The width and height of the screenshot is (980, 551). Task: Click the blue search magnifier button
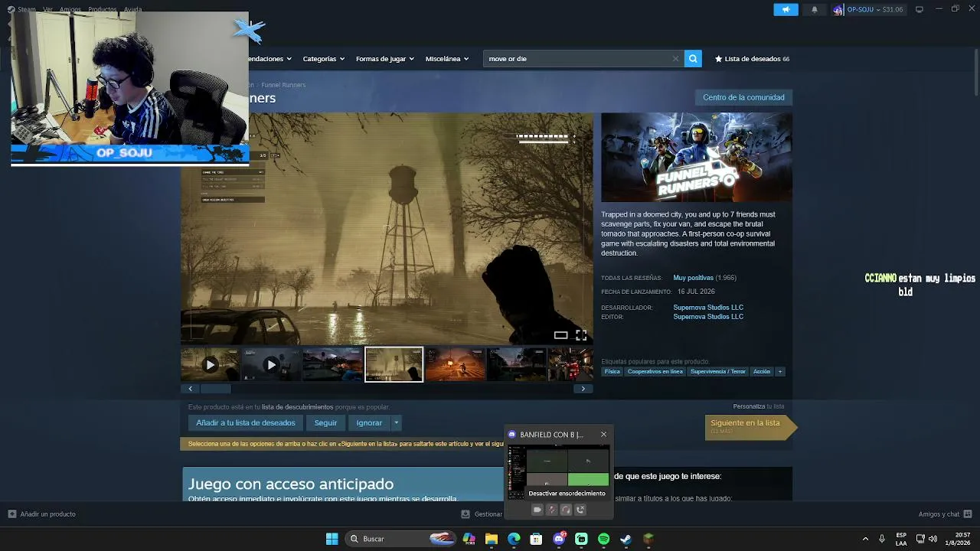[x=693, y=58]
